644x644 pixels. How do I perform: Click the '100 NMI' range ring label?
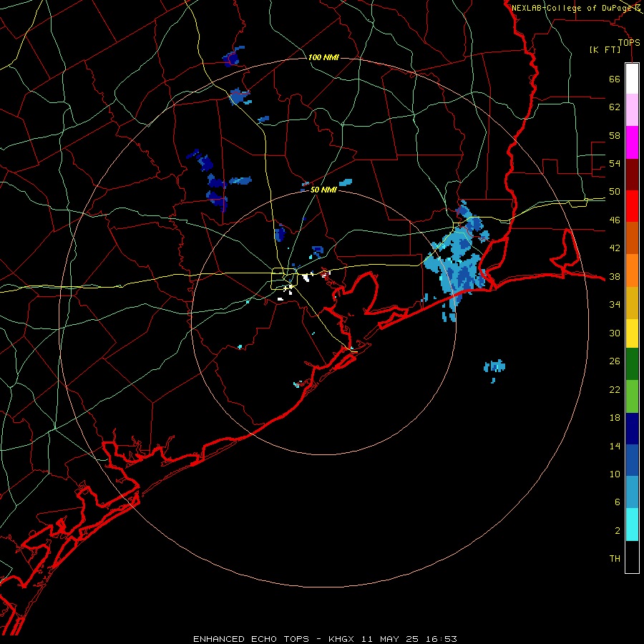click(x=323, y=57)
